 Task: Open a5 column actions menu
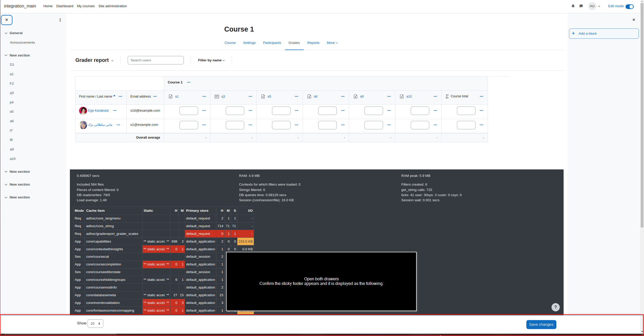coord(297,97)
